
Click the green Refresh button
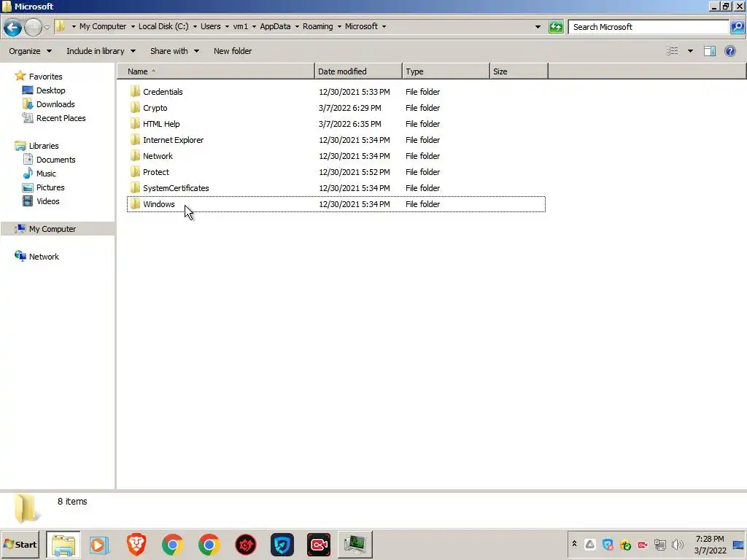(x=556, y=27)
